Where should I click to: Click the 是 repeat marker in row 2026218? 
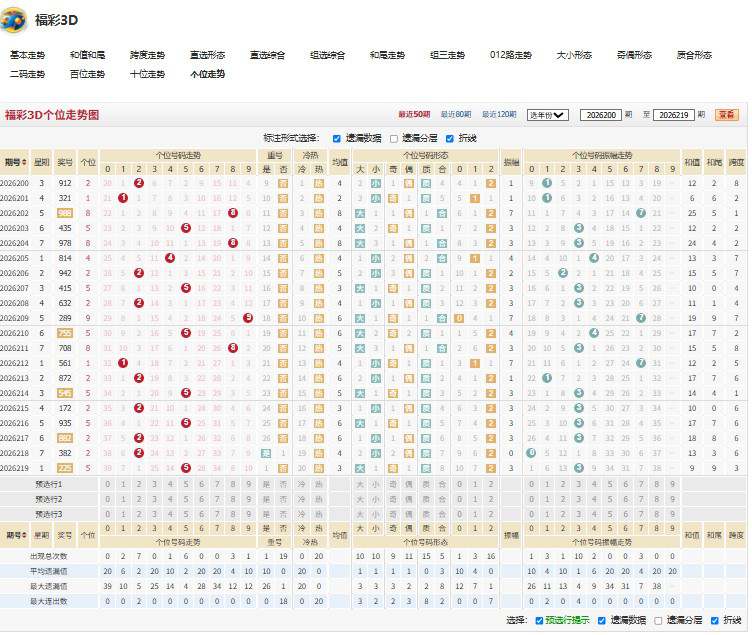[266, 453]
